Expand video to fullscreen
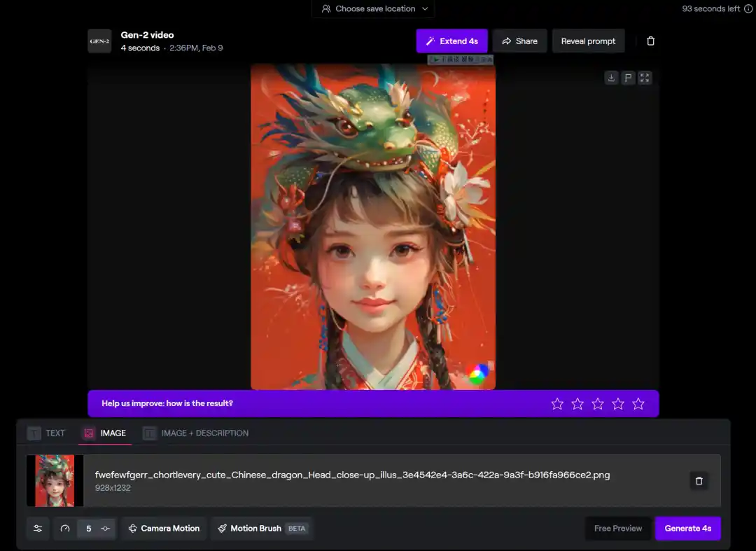 [645, 78]
